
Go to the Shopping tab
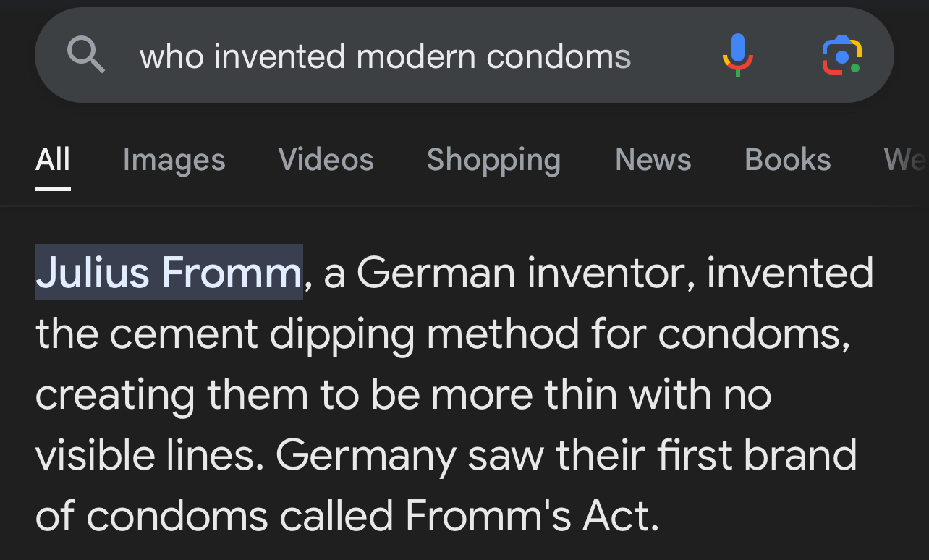(x=493, y=160)
